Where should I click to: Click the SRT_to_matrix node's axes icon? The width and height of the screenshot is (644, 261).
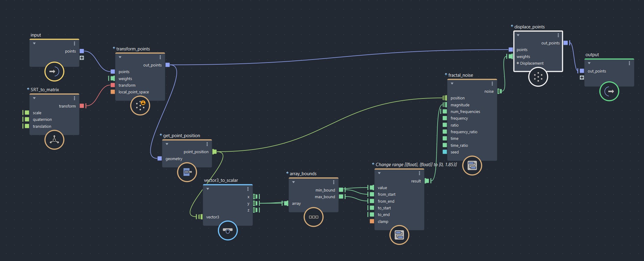pyautogui.click(x=54, y=140)
